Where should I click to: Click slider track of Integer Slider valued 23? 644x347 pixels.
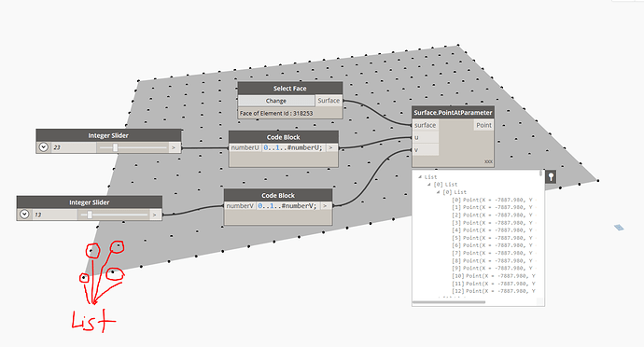pyautogui.click(x=133, y=147)
